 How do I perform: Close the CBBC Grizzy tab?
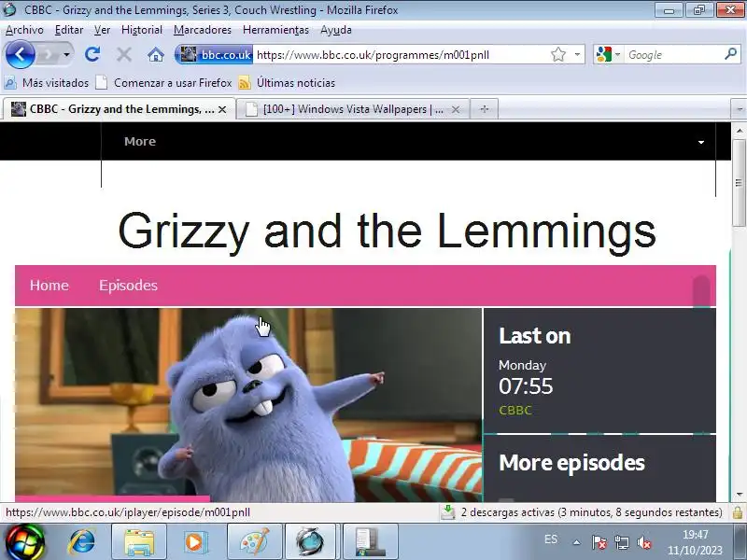(222, 109)
